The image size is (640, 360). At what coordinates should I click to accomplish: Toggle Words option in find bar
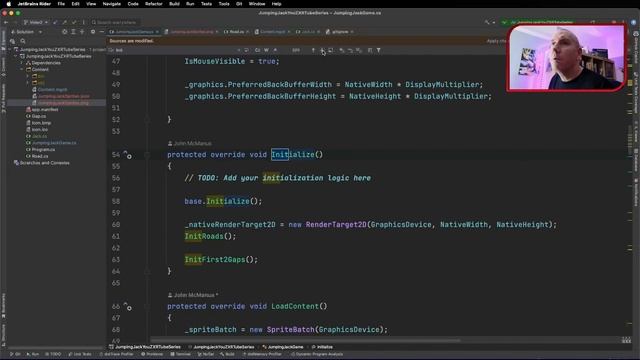[x=266, y=50]
